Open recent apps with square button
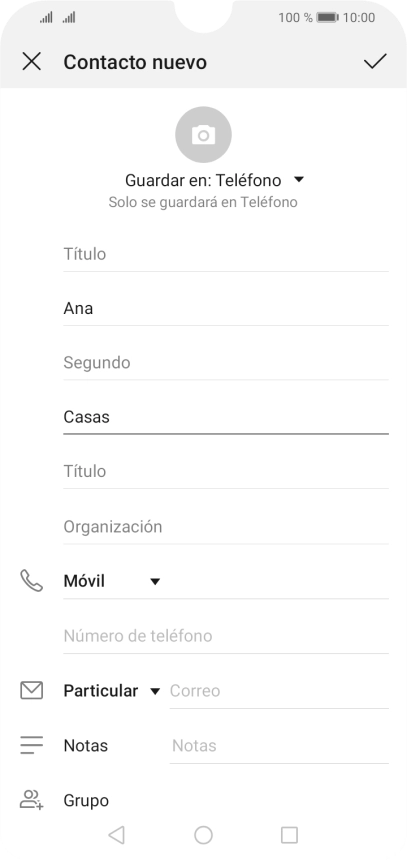Image resolution: width=407 pixels, height=860 pixels. pyautogui.click(x=289, y=835)
